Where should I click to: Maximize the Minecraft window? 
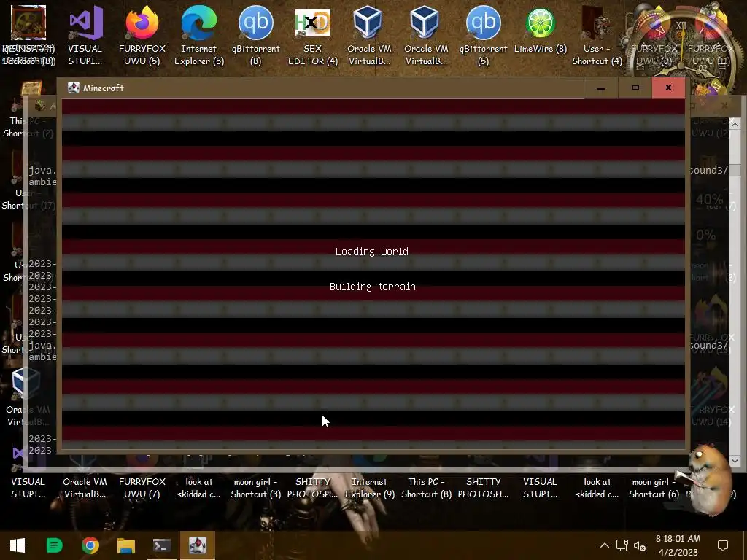pyautogui.click(x=635, y=88)
